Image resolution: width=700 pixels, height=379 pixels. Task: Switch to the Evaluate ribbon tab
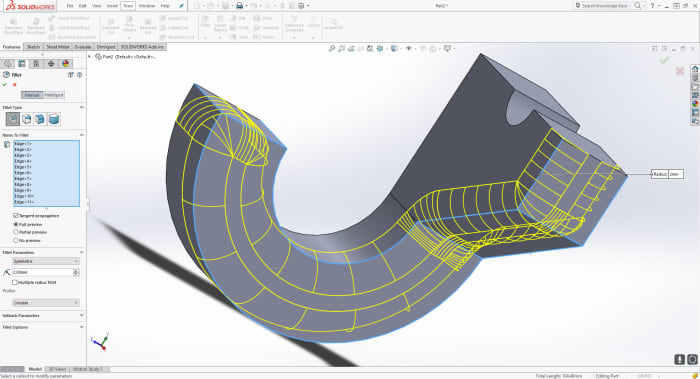83,47
